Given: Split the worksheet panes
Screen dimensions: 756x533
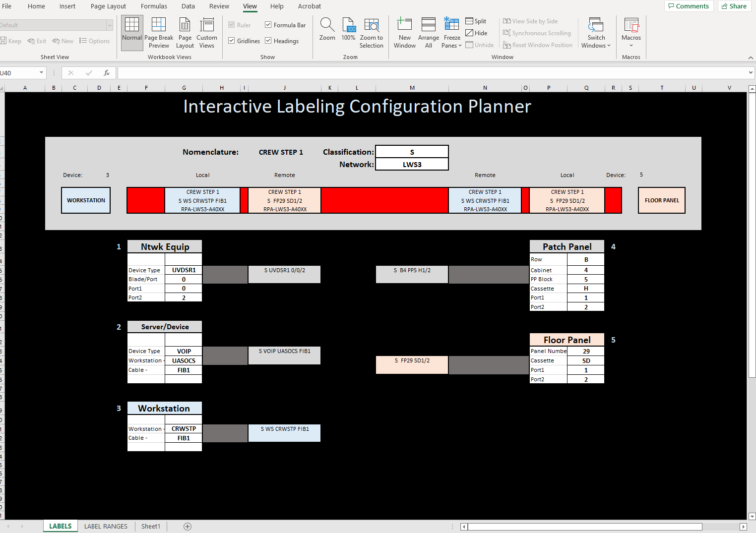Looking at the screenshot, I should click(475, 21).
